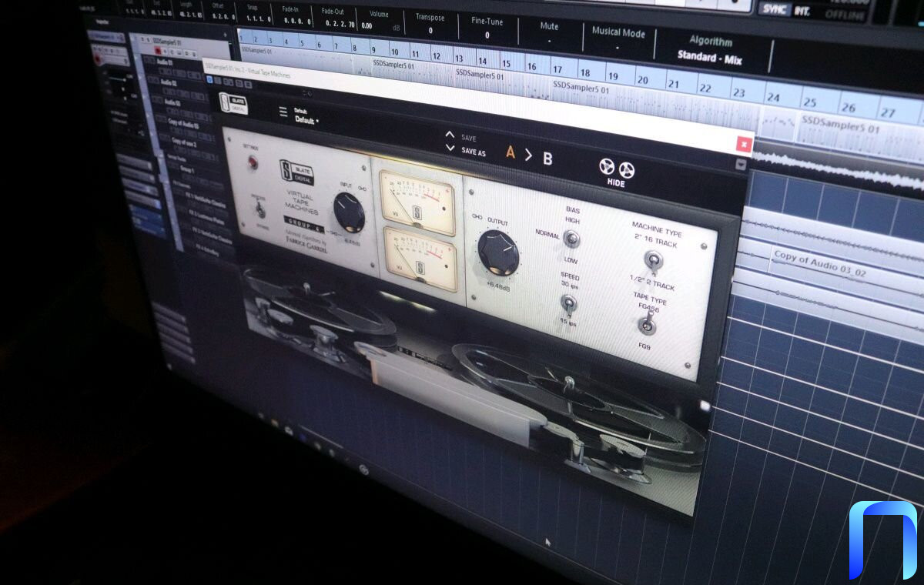Click the Output knob
Image resolution: width=924 pixels, height=585 pixels.
[498, 253]
